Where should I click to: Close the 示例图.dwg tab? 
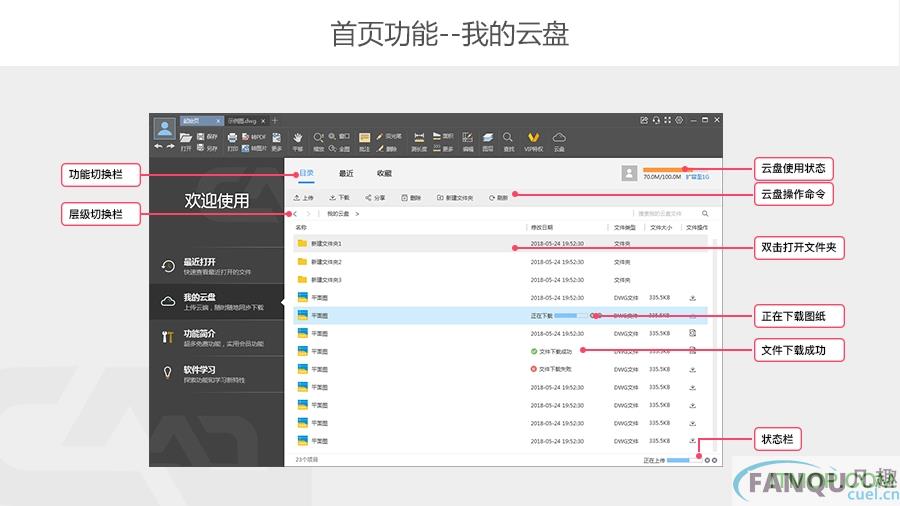pyautogui.click(x=263, y=121)
